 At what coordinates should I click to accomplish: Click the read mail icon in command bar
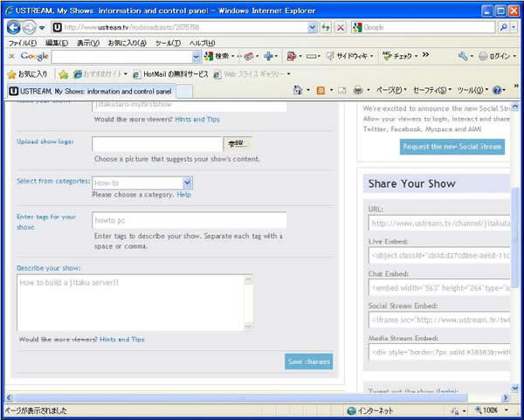341,90
